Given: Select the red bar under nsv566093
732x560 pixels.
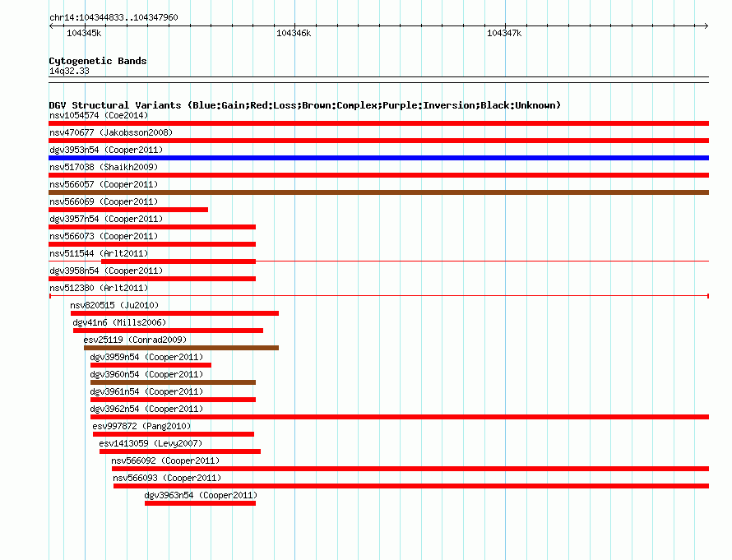Looking at the screenshot, I should 410,486.
